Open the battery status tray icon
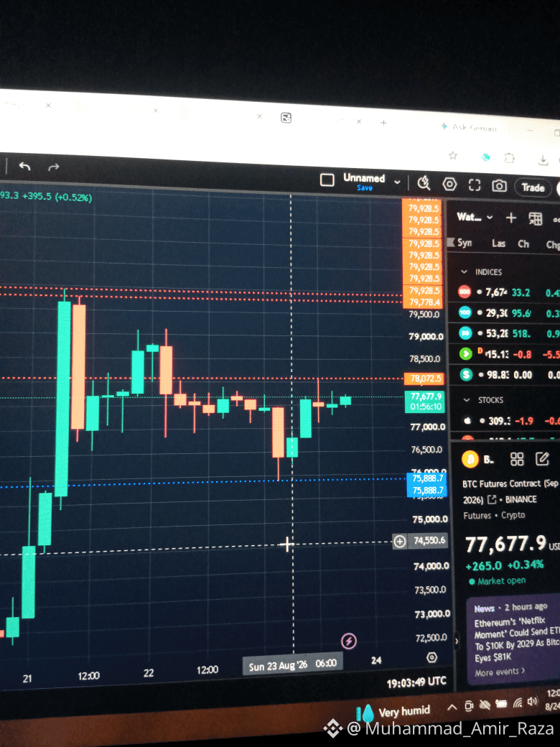Screen dimensions: 560x747 501,704
